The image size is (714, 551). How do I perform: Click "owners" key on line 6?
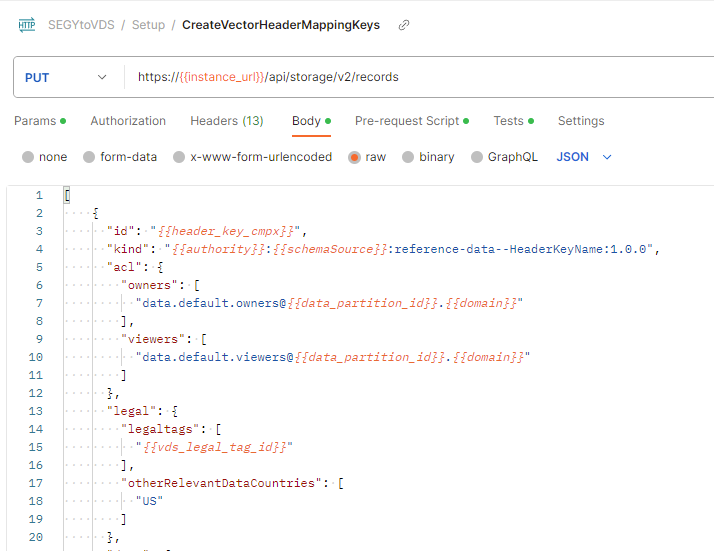tap(149, 285)
